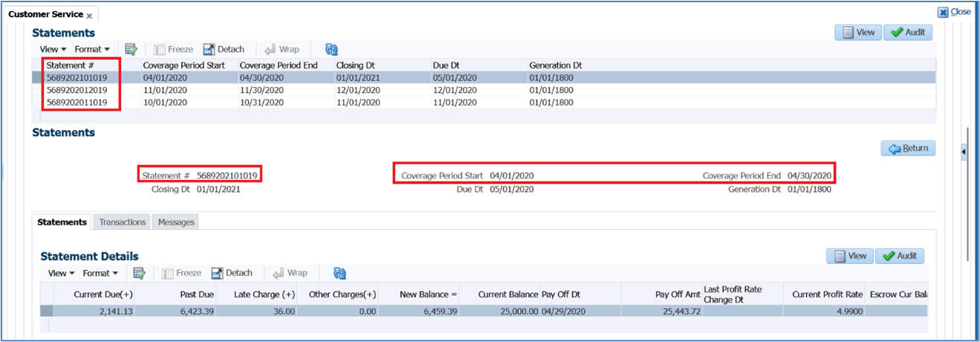
Task: Click the Audit button in Statement Details
Action: pyautogui.click(x=900, y=256)
